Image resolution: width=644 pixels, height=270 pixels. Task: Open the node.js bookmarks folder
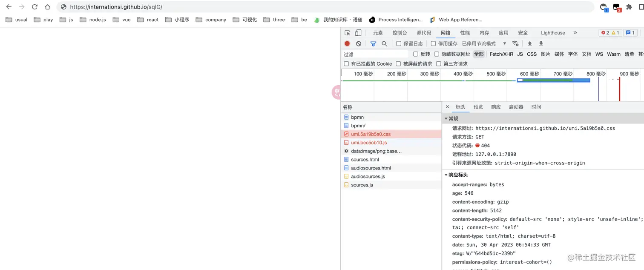93,20
